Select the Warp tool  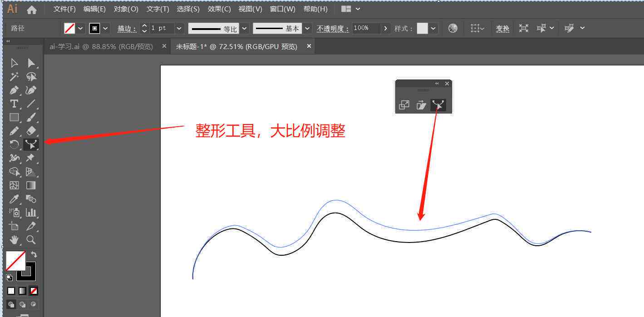(14, 158)
